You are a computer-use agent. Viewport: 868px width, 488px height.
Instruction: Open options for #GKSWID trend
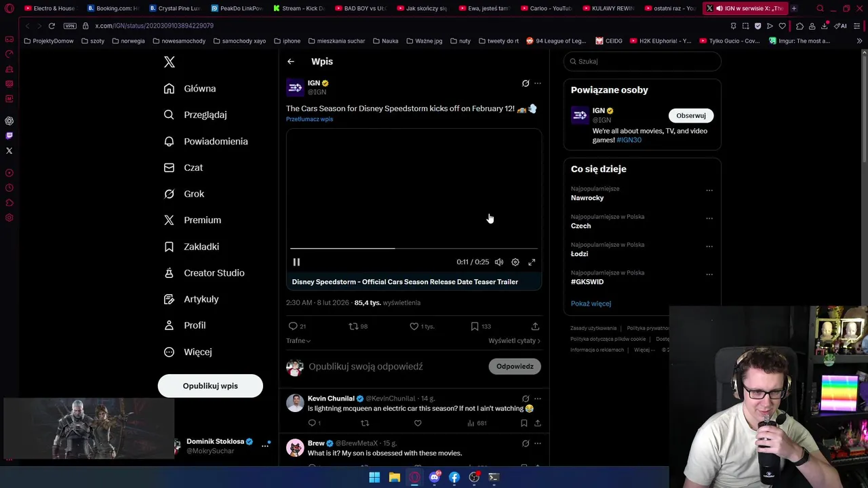pos(709,274)
